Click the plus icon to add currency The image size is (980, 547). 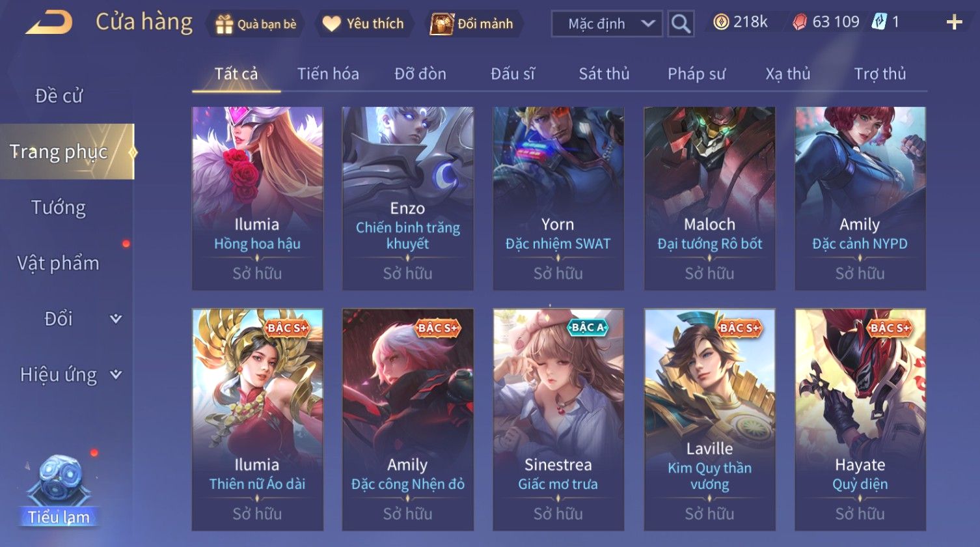pyautogui.click(x=954, y=23)
